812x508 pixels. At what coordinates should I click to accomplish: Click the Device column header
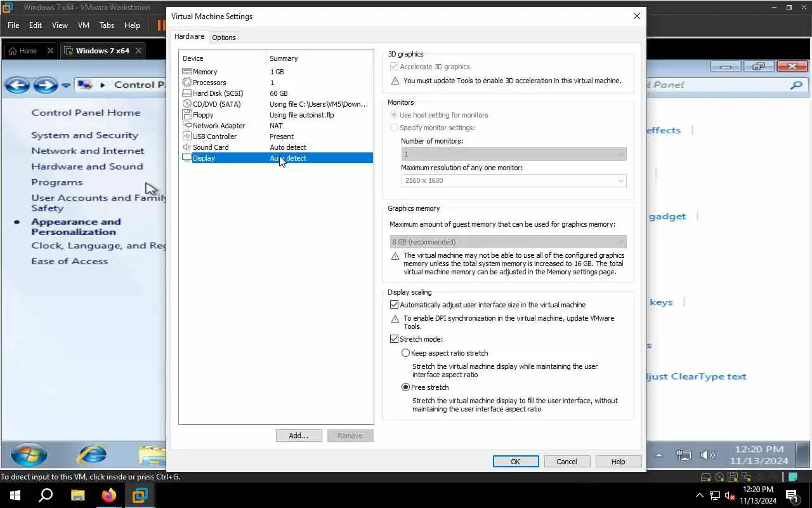point(223,58)
